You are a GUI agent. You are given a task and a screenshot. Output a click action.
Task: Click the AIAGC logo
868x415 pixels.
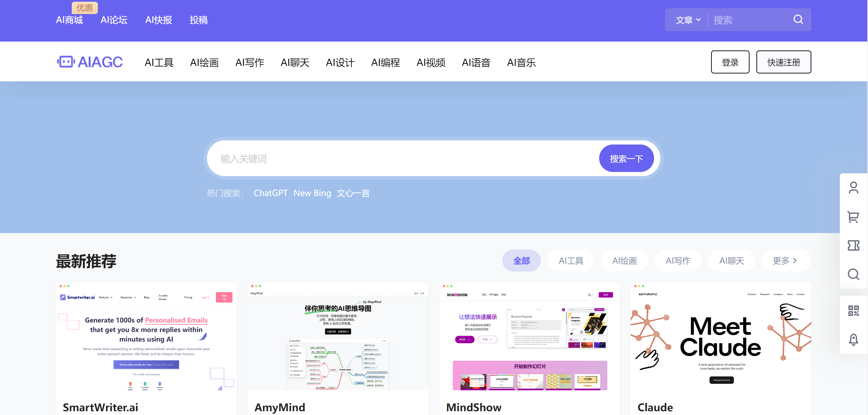point(90,62)
